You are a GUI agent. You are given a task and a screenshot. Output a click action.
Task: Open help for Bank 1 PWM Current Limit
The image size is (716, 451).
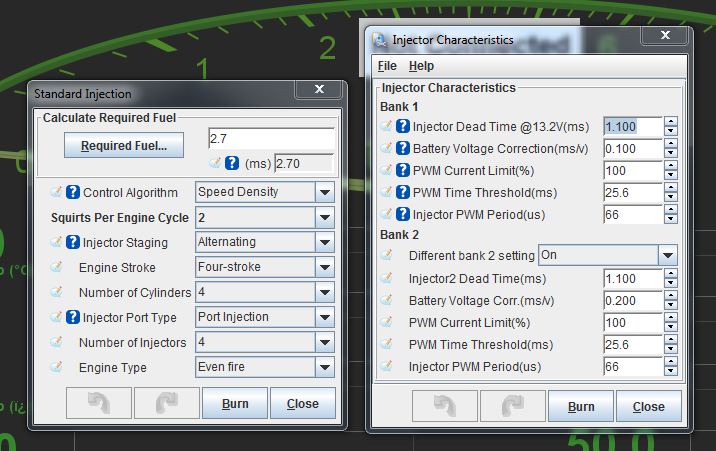point(403,170)
